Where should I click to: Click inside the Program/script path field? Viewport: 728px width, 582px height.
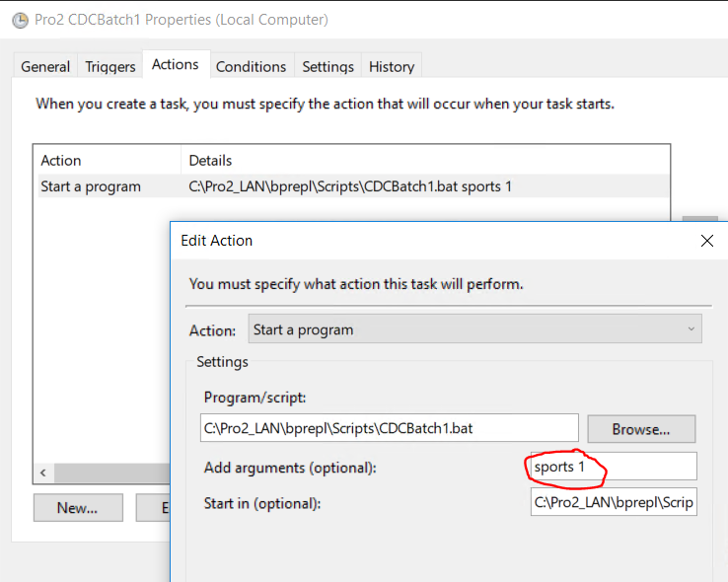389,428
